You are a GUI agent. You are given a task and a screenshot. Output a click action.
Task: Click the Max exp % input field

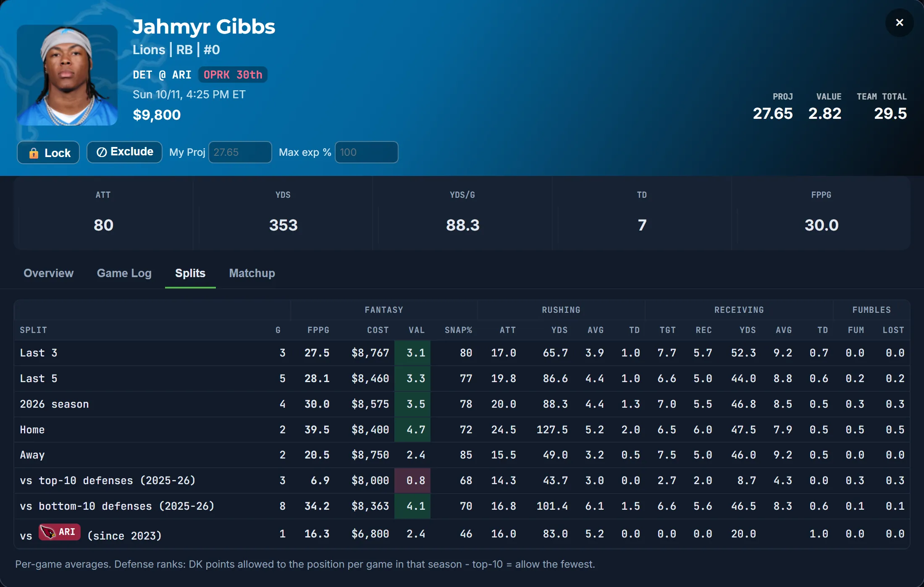coord(366,152)
